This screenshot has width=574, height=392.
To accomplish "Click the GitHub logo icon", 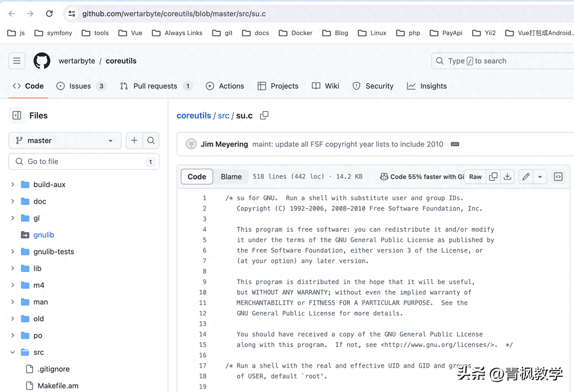I will 42,61.
